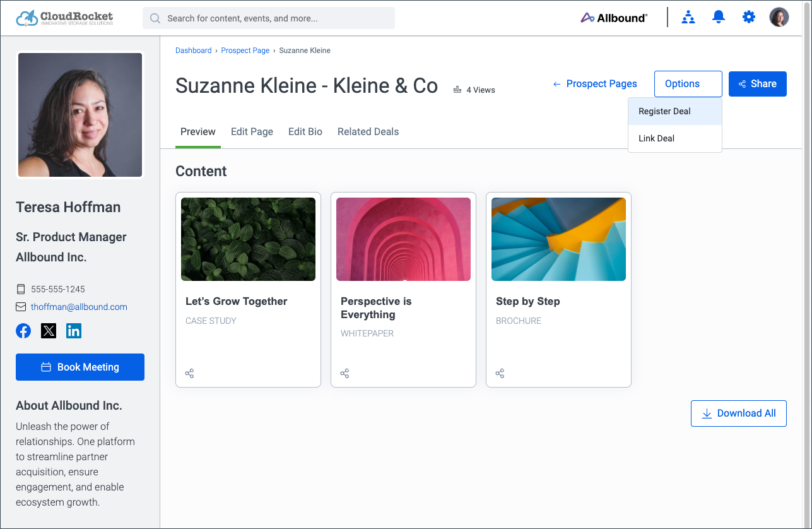This screenshot has width=812, height=529.
Task: Share the Perspective is Everything card
Action: click(x=344, y=374)
